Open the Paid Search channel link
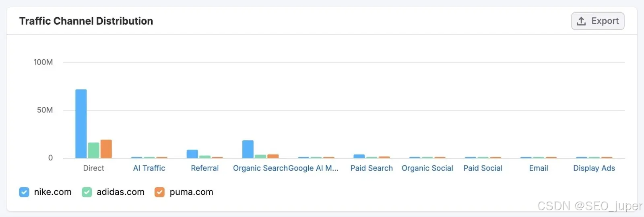Image resolution: width=644 pixels, height=217 pixels. (372, 168)
